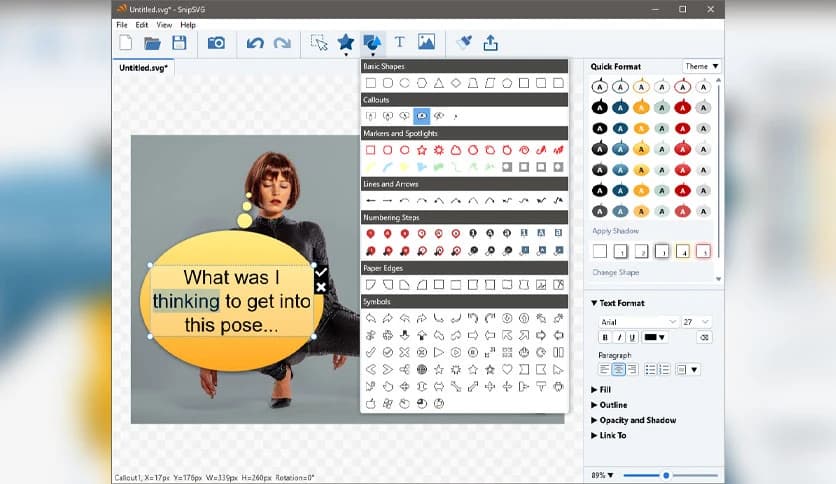
Task: Confirm text edit with the checkmark
Action: click(320, 272)
